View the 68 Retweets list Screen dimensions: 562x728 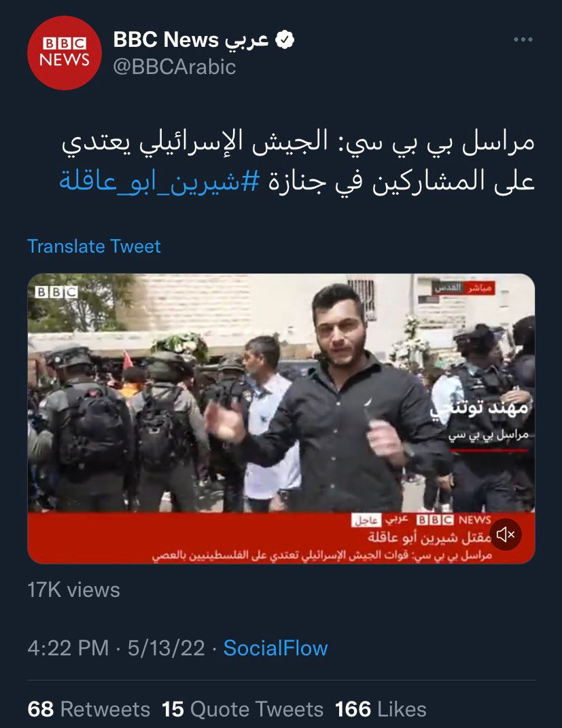click(x=89, y=710)
